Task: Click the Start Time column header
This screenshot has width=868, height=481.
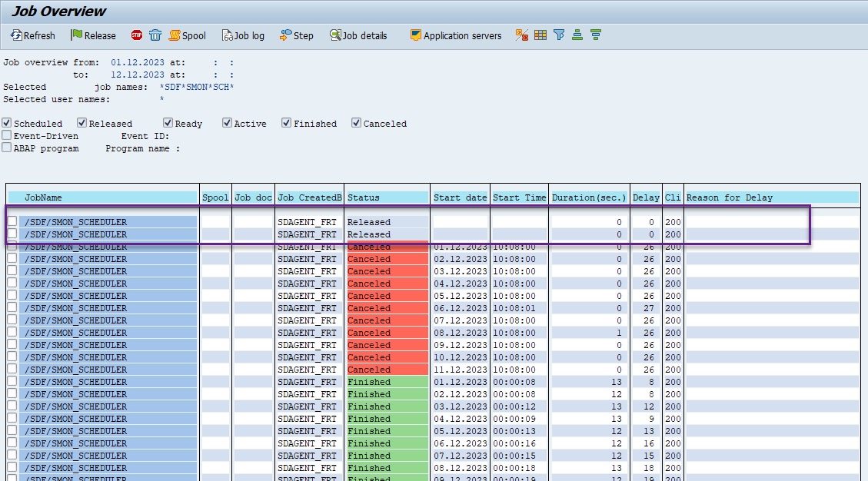Action: point(519,197)
